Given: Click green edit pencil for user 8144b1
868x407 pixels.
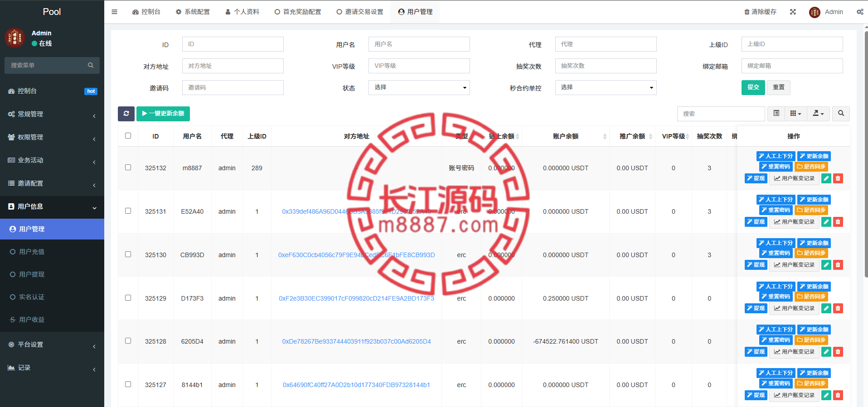Looking at the screenshot, I should coord(826,395).
